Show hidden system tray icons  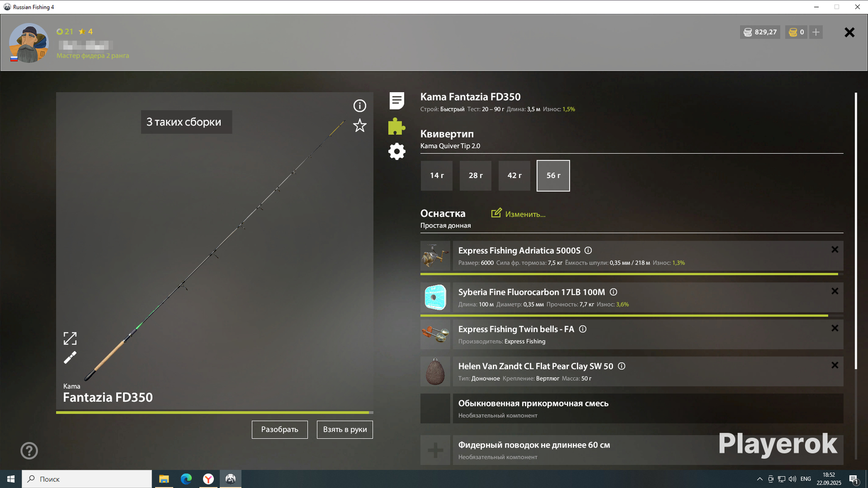click(760, 479)
